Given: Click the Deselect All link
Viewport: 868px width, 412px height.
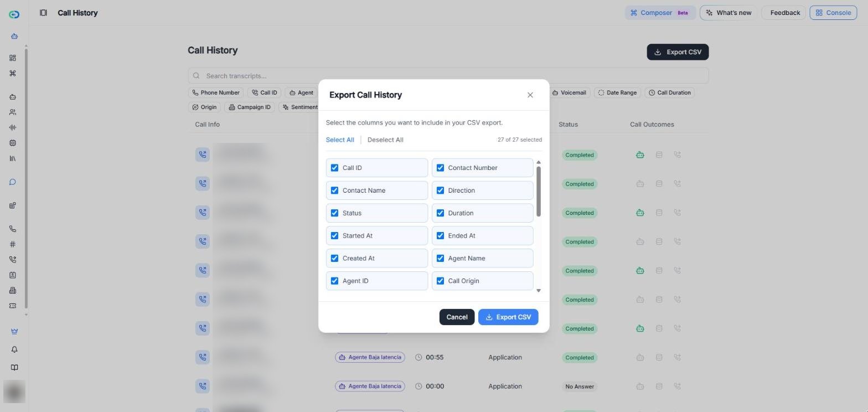Looking at the screenshot, I should pyautogui.click(x=385, y=140).
